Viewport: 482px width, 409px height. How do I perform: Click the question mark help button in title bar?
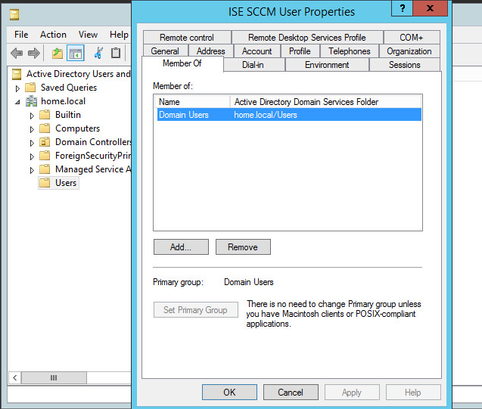pos(402,8)
